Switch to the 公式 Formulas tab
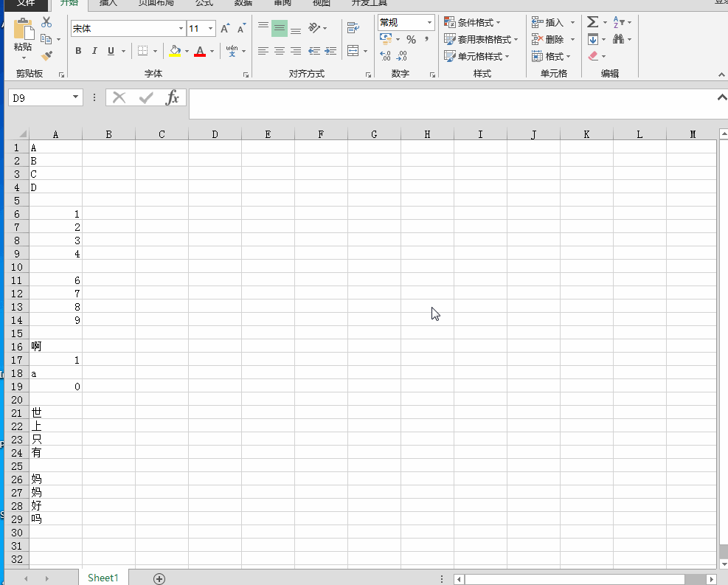The height and width of the screenshot is (585, 728). pyautogui.click(x=204, y=3)
